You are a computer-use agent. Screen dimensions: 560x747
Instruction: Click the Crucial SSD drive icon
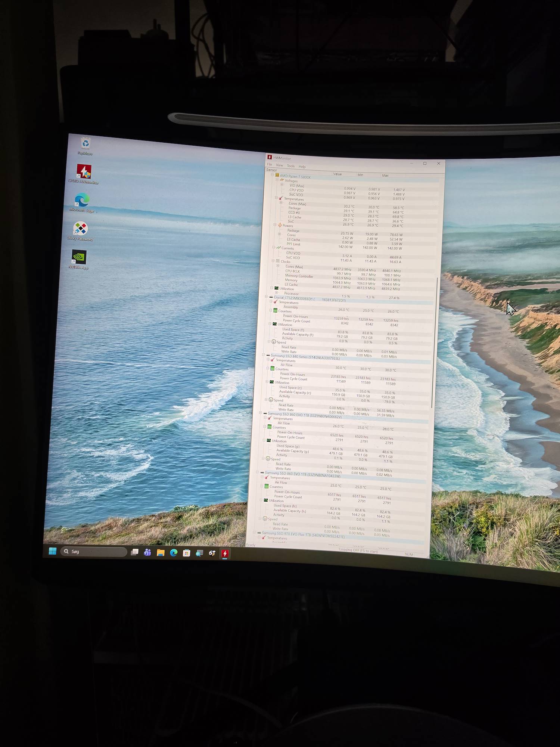[271, 297]
